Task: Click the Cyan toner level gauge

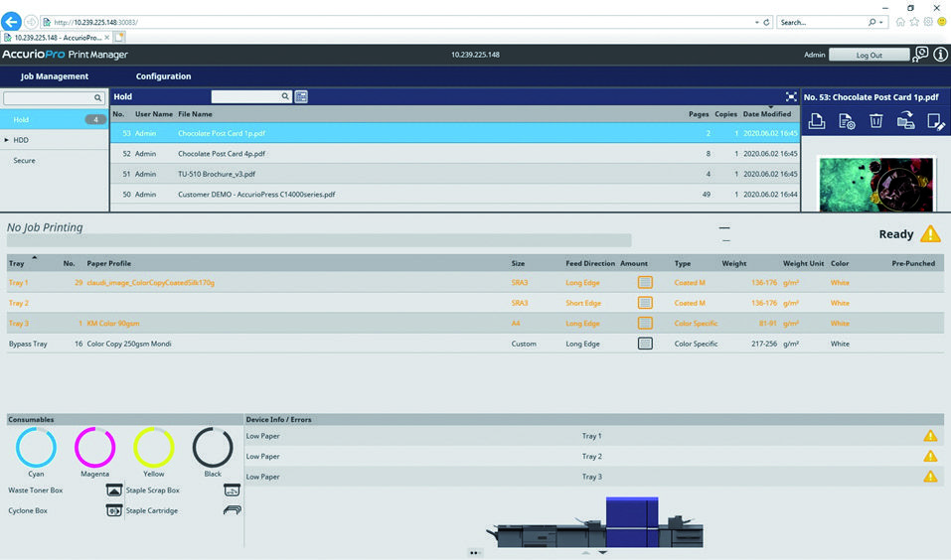Action: (36, 447)
